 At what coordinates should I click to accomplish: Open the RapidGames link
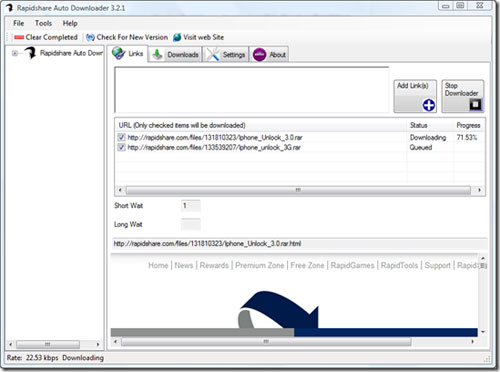pos(352,265)
